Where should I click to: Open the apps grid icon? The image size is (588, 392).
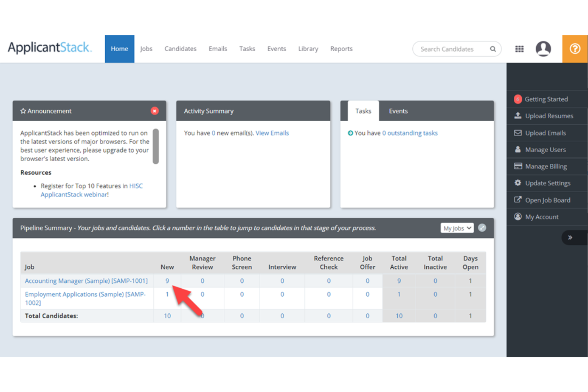(x=519, y=49)
